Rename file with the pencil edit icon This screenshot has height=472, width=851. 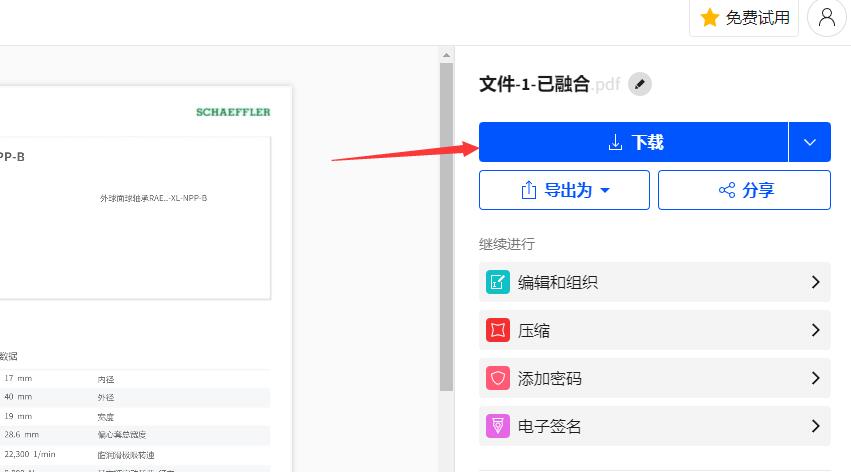click(640, 84)
